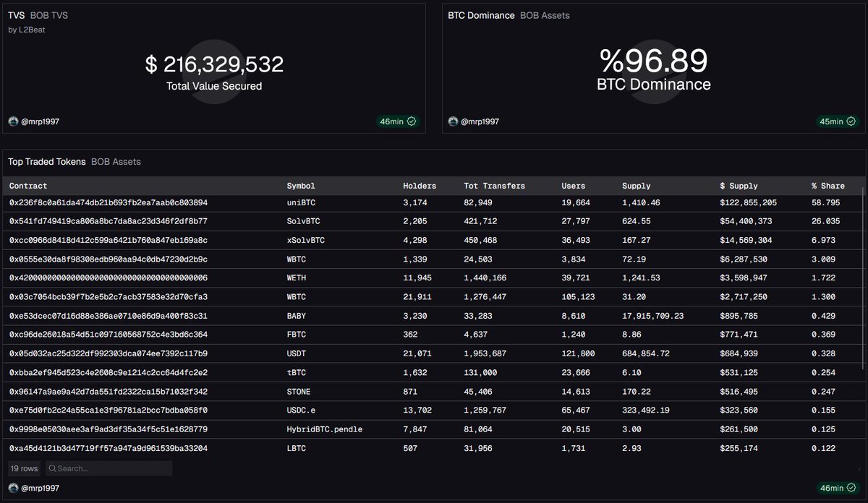Select the USDT symbol cell
The width and height of the screenshot is (868, 503).
(297, 353)
